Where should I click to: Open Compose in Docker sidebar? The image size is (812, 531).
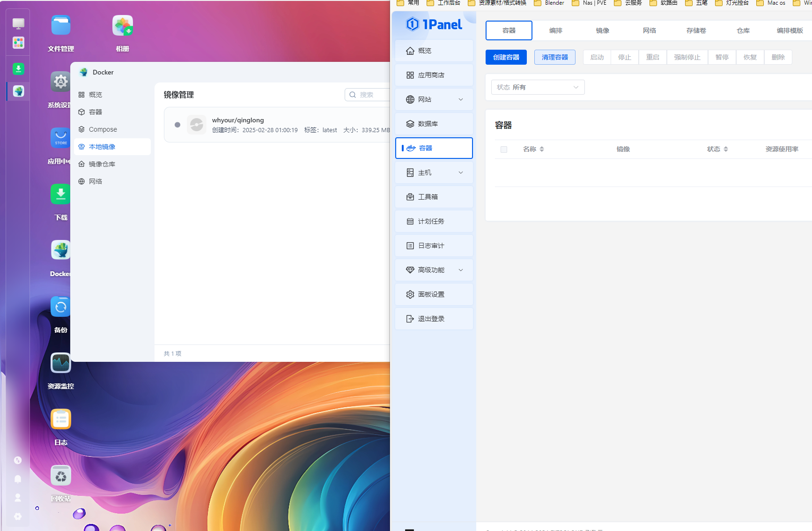pos(112,129)
